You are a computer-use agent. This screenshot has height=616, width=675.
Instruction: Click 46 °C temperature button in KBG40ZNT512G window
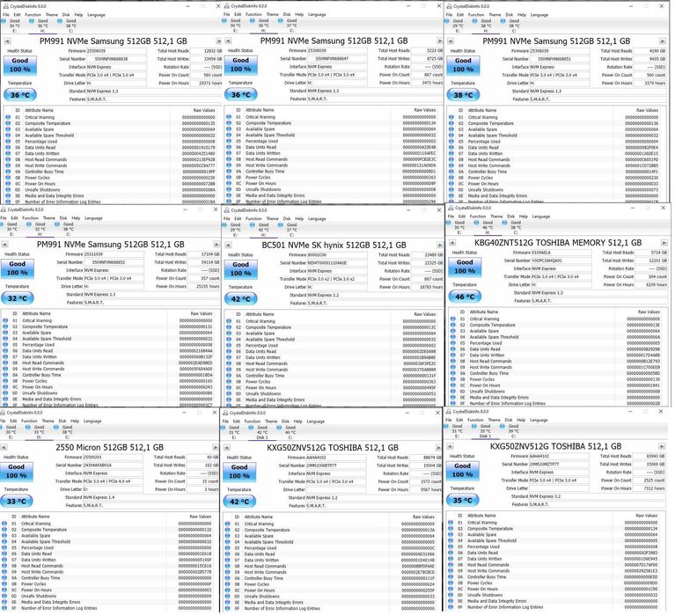click(465, 297)
